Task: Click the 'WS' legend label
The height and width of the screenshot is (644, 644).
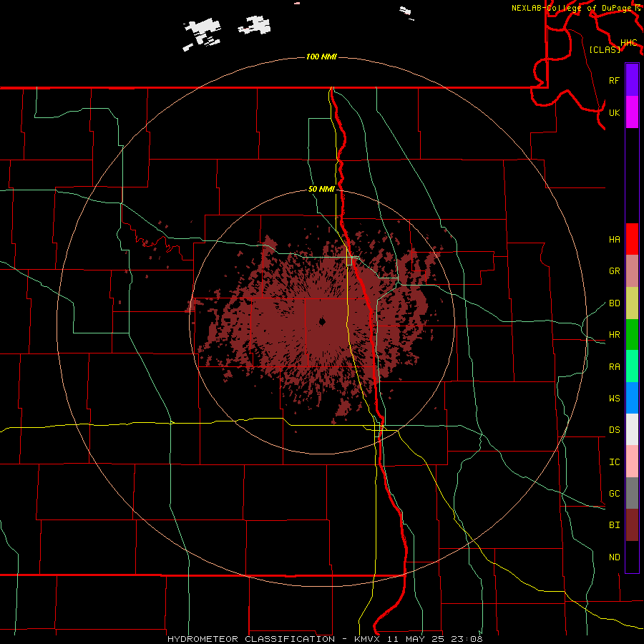Action: click(x=614, y=398)
